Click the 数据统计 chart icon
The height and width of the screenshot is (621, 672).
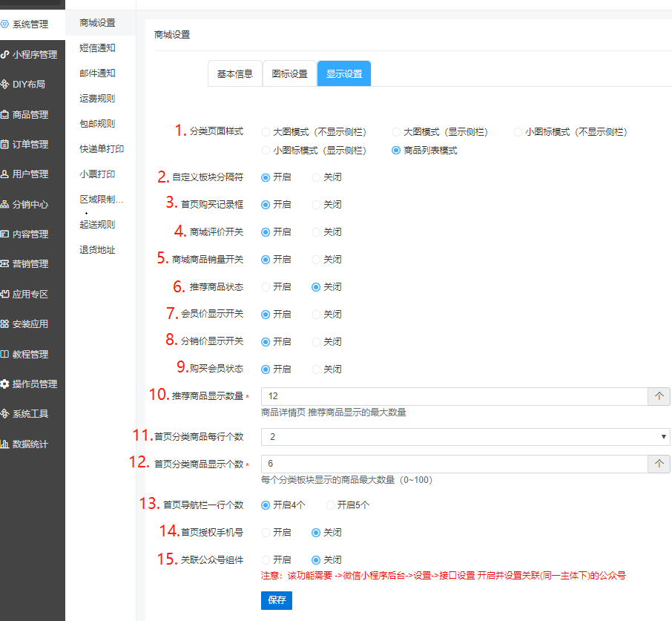coord(5,444)
